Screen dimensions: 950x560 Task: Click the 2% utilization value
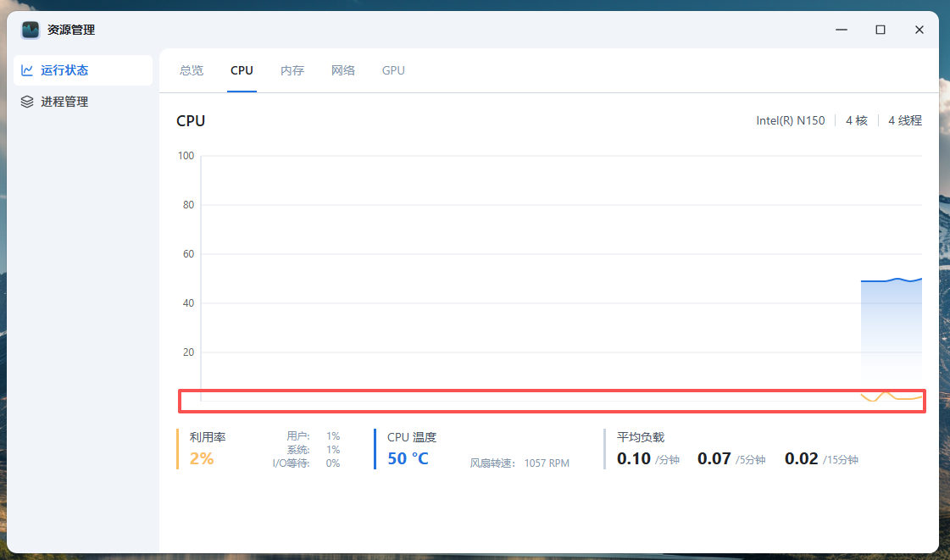click(202, 458)
